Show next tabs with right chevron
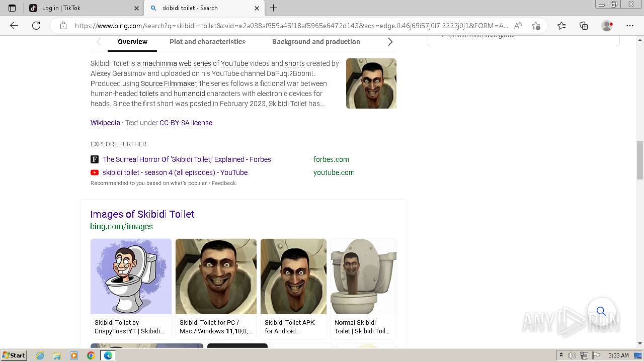The height and width of the screenshot is (362, 644). tap(390, 42)
